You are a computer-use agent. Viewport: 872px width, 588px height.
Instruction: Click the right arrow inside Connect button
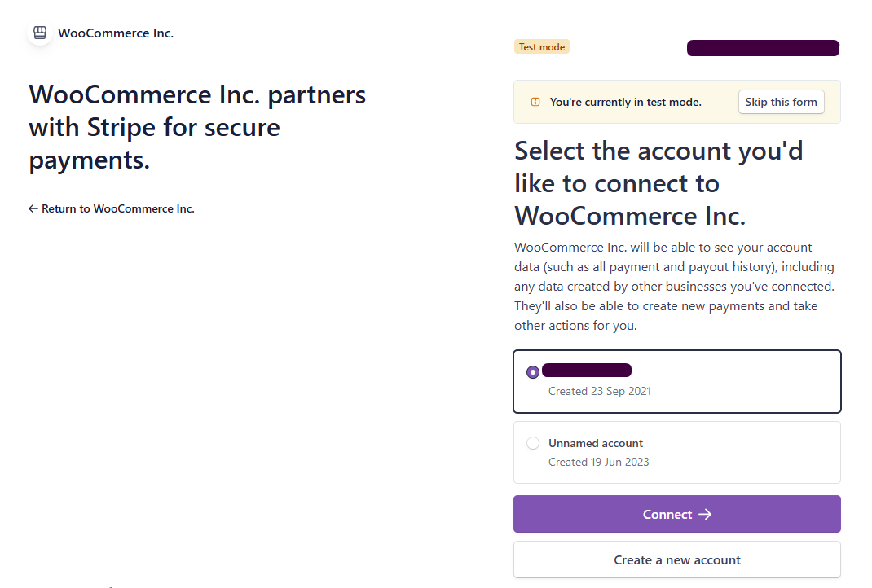pyautogui.click(x=706, y=514)
